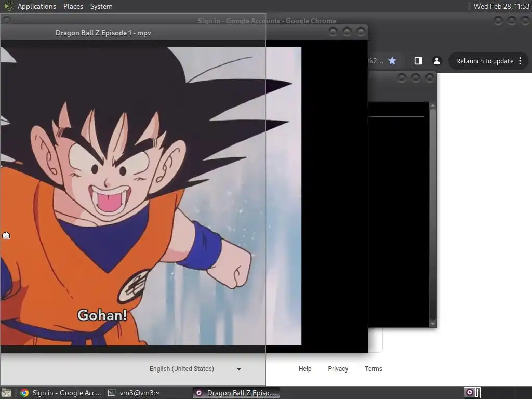This screenshot has width=532, height=399.
Task: Close the Google Chrome window
Action: tap(525, 21)
